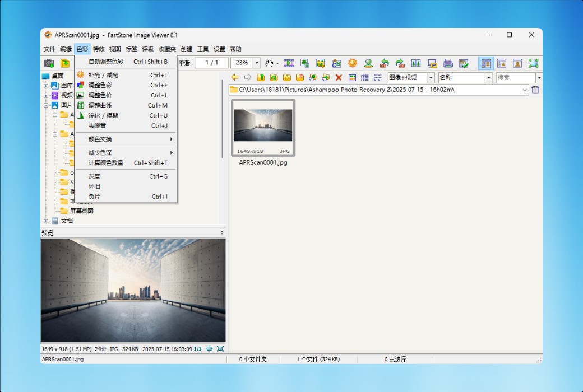The image size is (583, 392).
Task: Collapse the 预览 panel with the chevron
Action: 222,232
